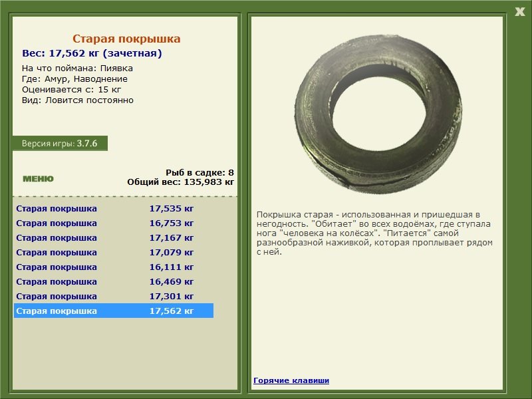Click the Где: Амур, Наводнение line
Screen dimensions: 532x399
click(74, 79)
